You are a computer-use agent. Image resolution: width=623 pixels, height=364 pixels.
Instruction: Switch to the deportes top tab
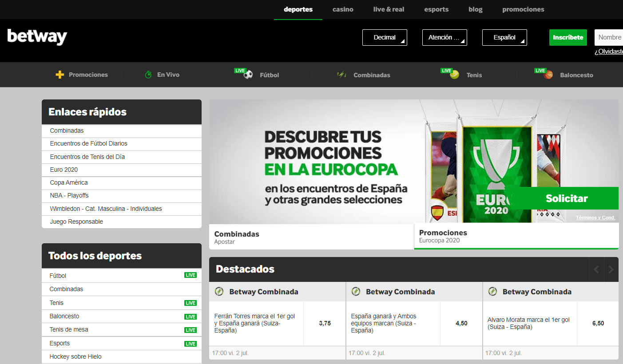point(298,9)
